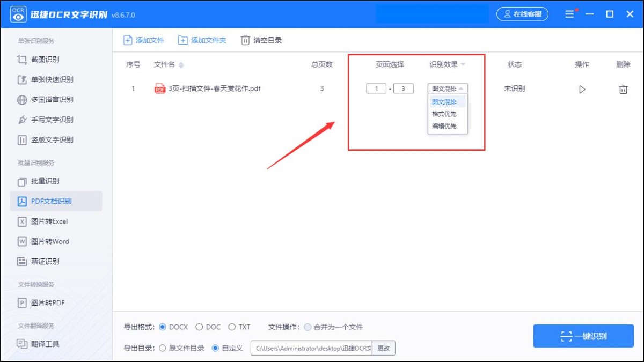This screenshot has height=362, width=644.
Task: Open the 识别效果 column header dropdown arrow
Action: [x=463, y=64]
